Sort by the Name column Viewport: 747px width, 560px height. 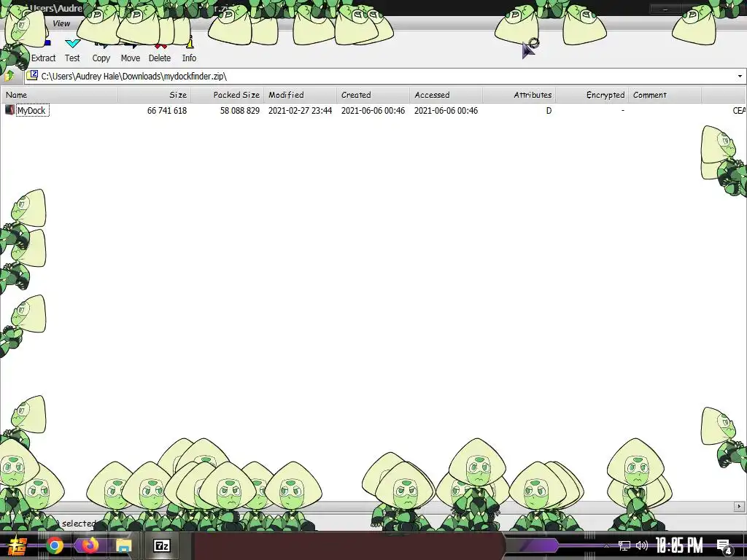point(60,95)
